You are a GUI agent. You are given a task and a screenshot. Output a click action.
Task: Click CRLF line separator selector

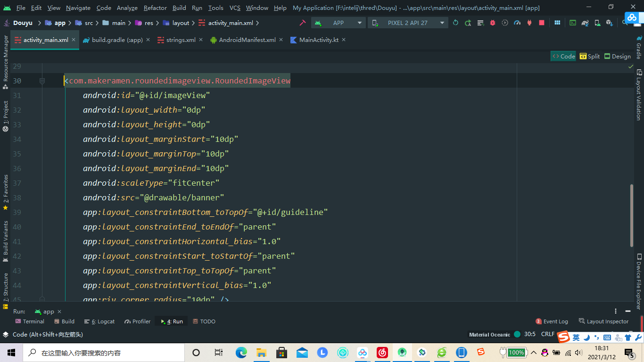[x=548, y=334]
